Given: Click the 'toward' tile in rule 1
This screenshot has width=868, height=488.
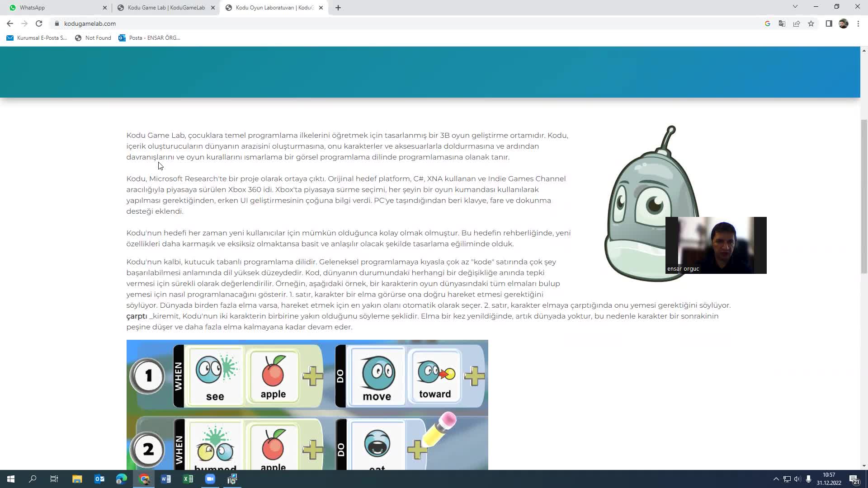Looking at the screenshot, I should coord(434,376).
